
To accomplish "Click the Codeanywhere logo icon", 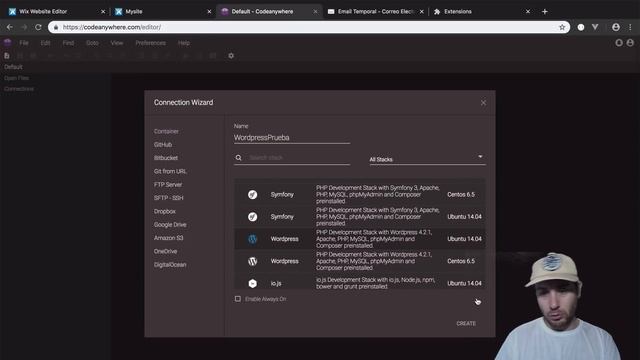I will click(7, 42).
